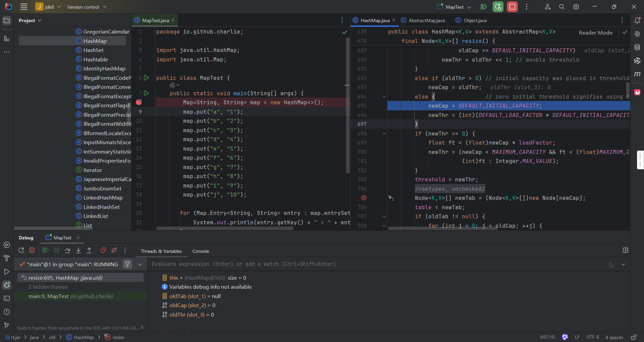Expand thread selector dropdown chevron

pos(140,264)
